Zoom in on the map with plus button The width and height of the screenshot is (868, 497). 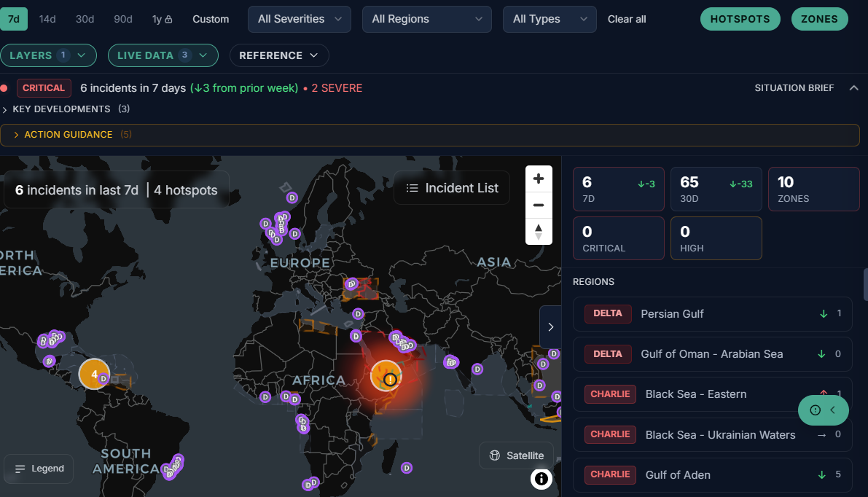click(x=538, y=179)
